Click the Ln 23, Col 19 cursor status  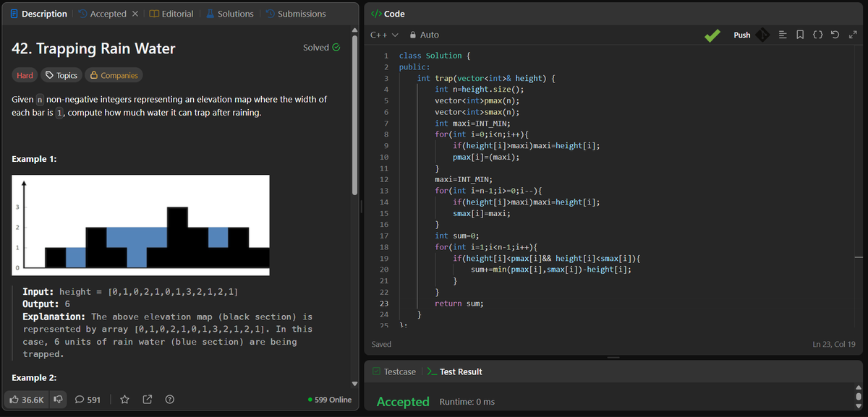pos(834,344)
